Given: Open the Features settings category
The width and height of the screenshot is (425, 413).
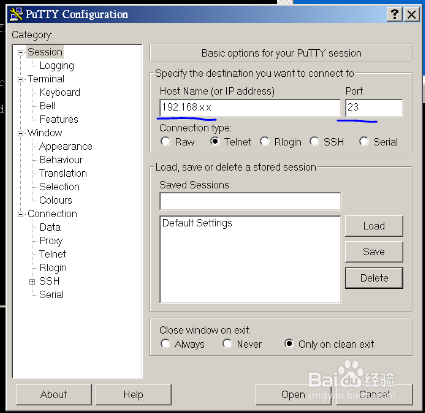Looking at the screenshot, I should click(x=59, y=119).
